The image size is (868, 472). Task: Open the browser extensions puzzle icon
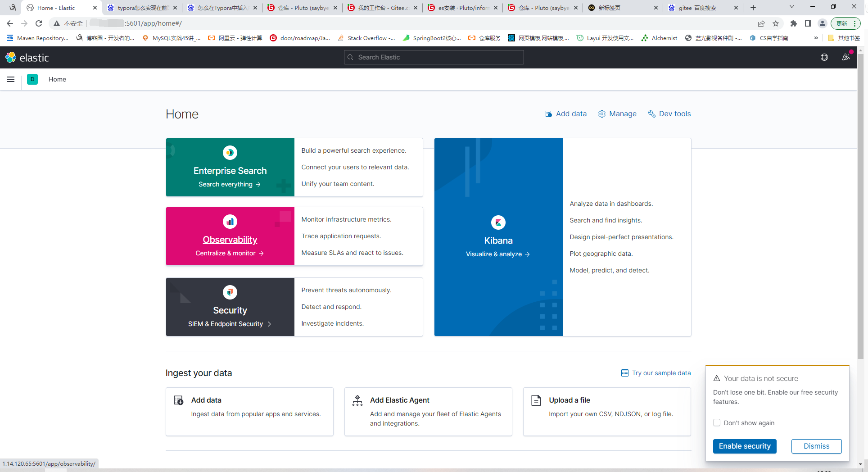point(794,23)
